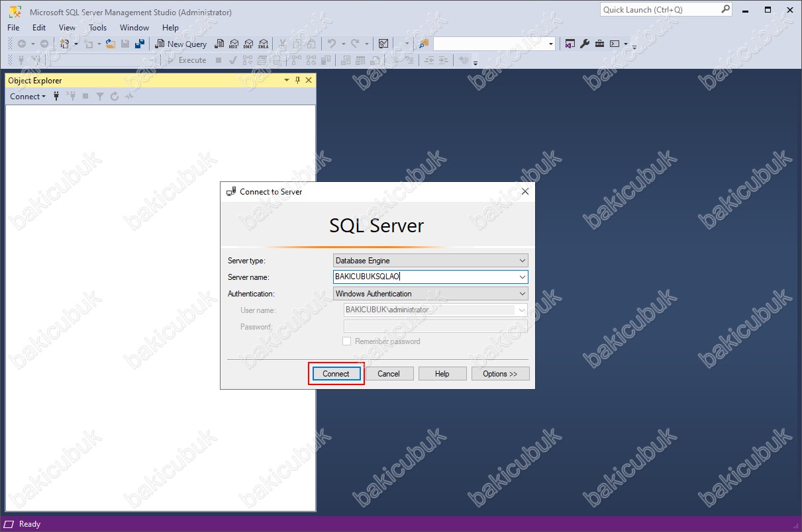Viewport: 802px width, 532px height.
Task: Click the Navigate Backward arrow icon
Action: pos(21,44)
